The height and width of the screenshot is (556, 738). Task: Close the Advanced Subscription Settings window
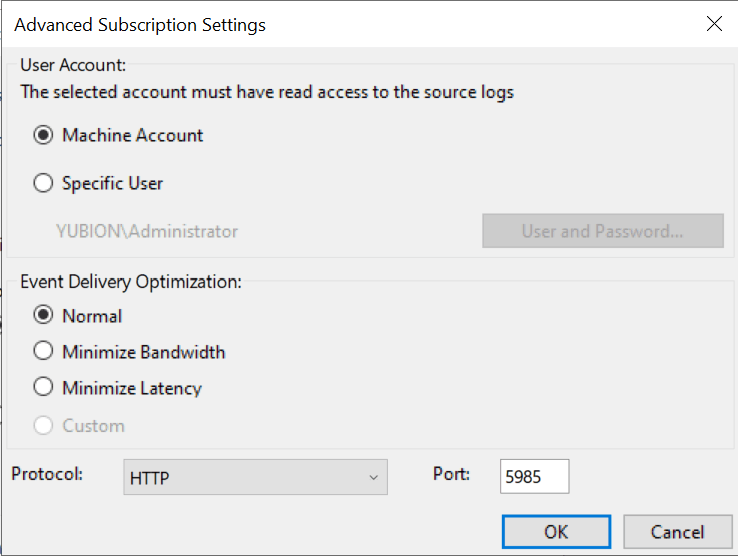click(x=714, y=24)
